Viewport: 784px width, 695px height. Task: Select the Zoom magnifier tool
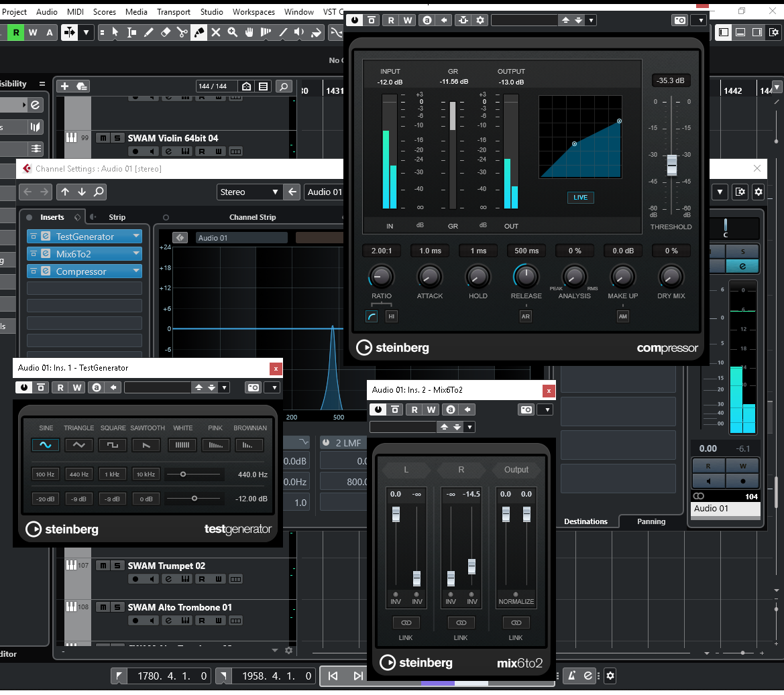click(x=233, y=32)
